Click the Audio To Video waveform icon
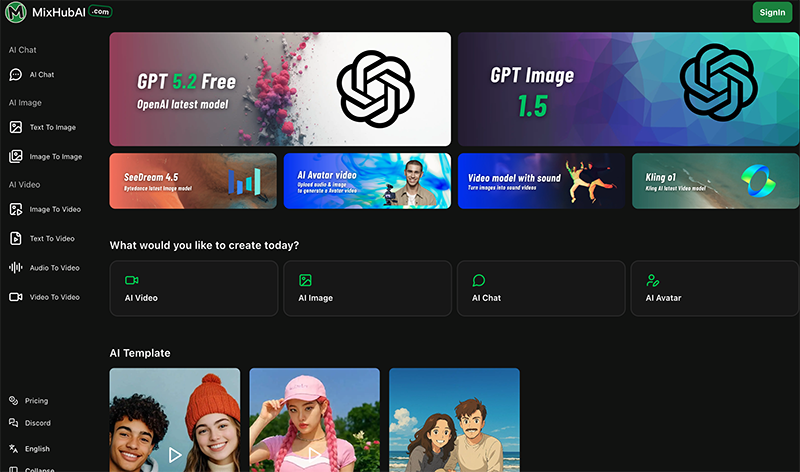The image size is (800, 472). pyautogui.click(x=16, y=267)
